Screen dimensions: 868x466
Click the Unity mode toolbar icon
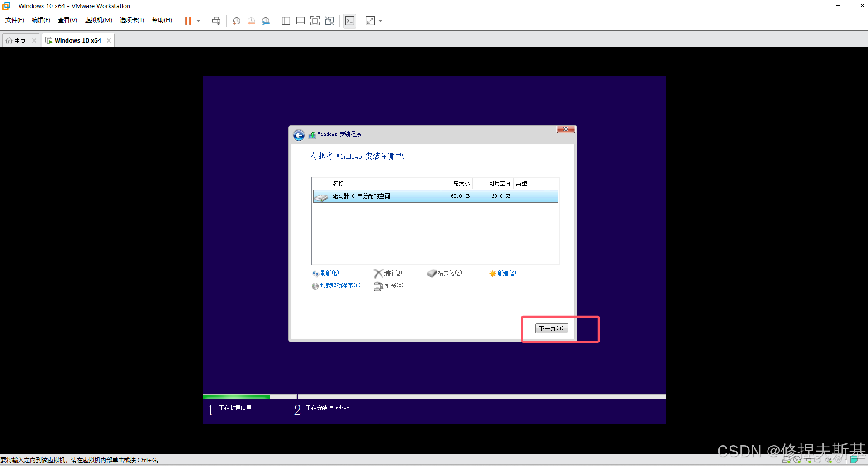click(x=329, y=21)
